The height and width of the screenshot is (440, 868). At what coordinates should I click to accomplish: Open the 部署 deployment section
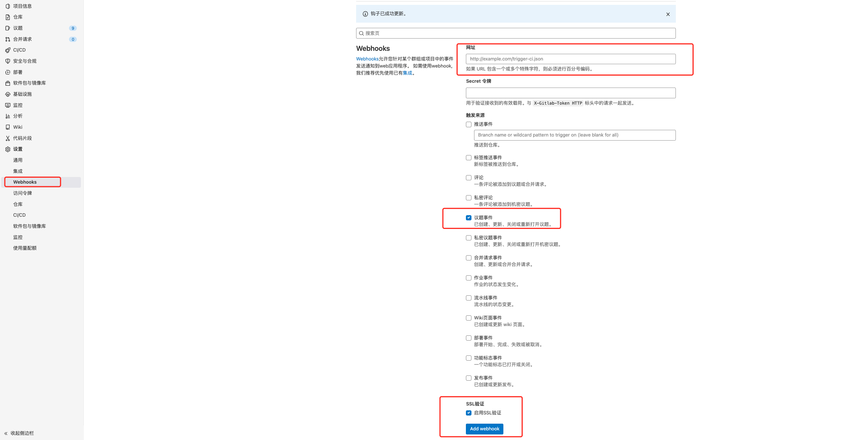[x=8, y=72]
